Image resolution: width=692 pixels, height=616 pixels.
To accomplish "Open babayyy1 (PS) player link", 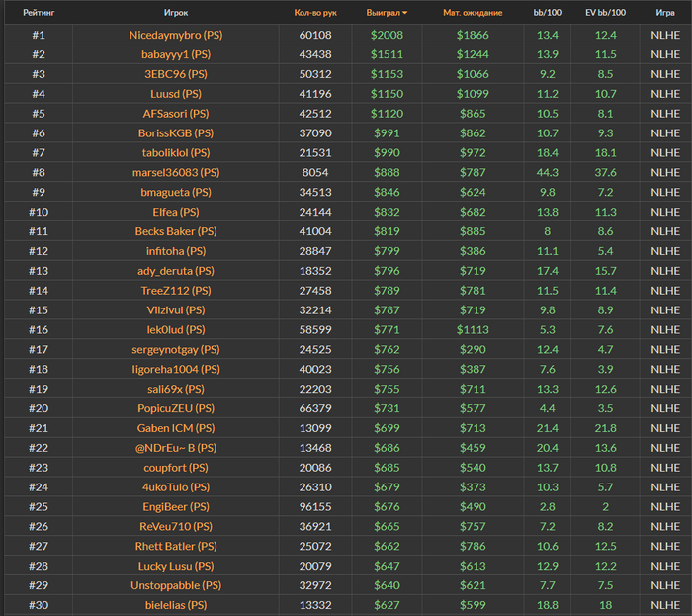I will [x=176, y=54].
